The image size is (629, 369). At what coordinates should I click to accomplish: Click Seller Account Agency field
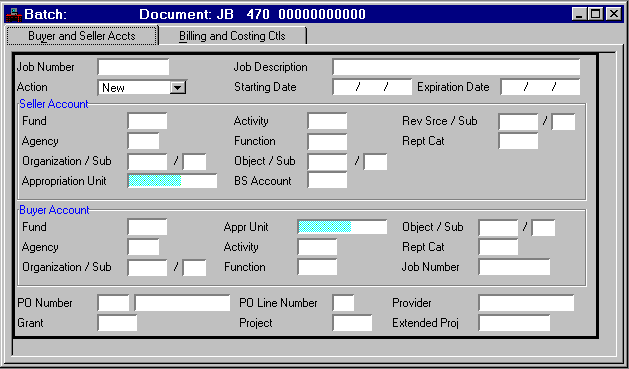(x=143, y=141)
